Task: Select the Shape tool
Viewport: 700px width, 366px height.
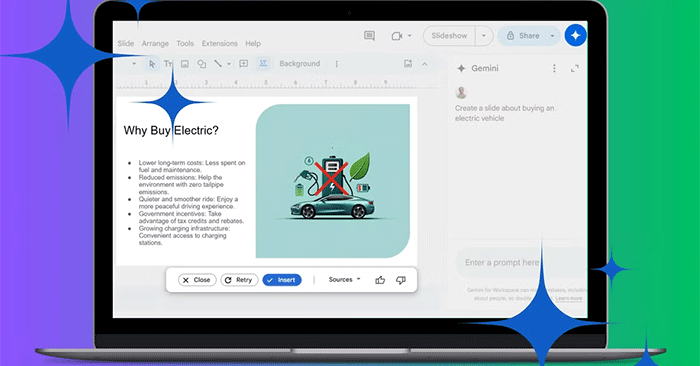Action: [202, 64]
